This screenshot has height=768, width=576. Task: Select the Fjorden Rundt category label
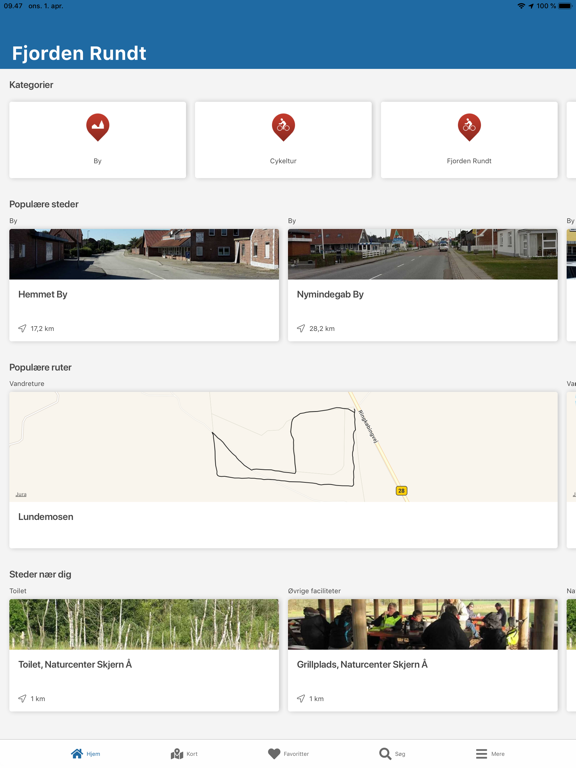point(469,161)
